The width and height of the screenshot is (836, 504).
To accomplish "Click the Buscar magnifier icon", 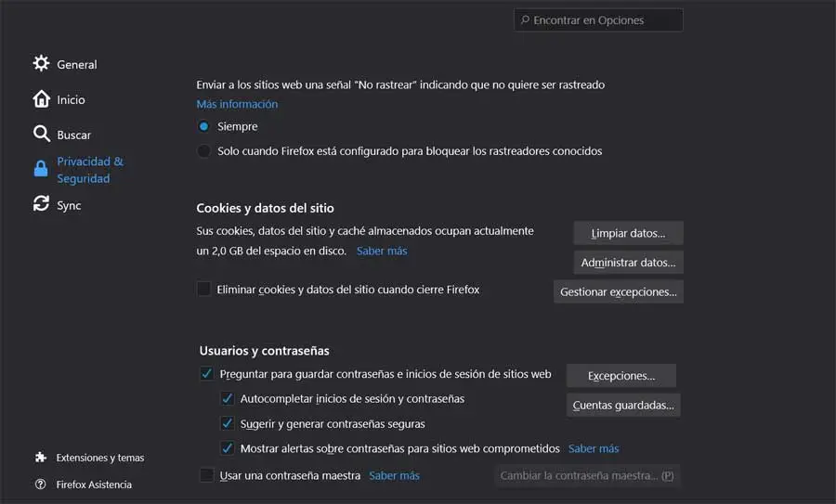I will (41, 135).
